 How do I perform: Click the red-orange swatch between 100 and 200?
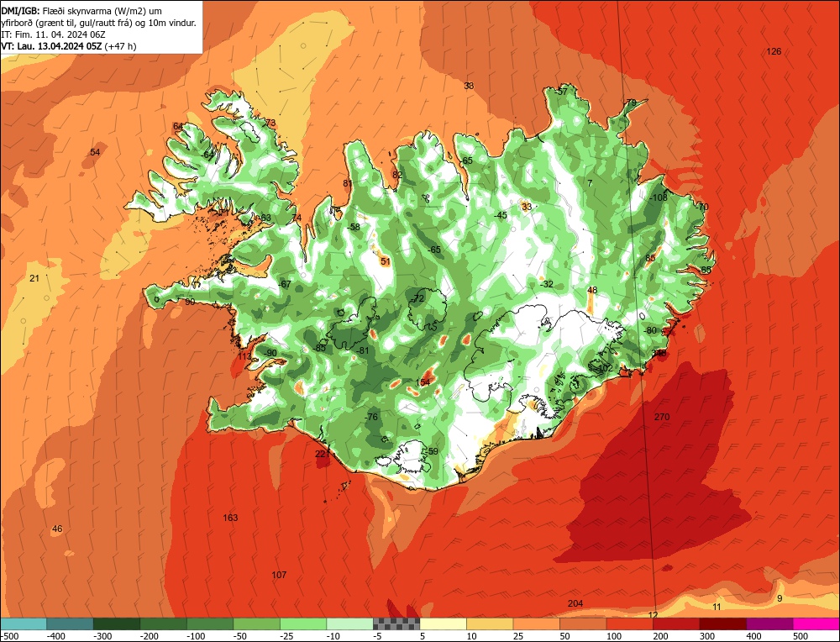[x=629, y=624]
